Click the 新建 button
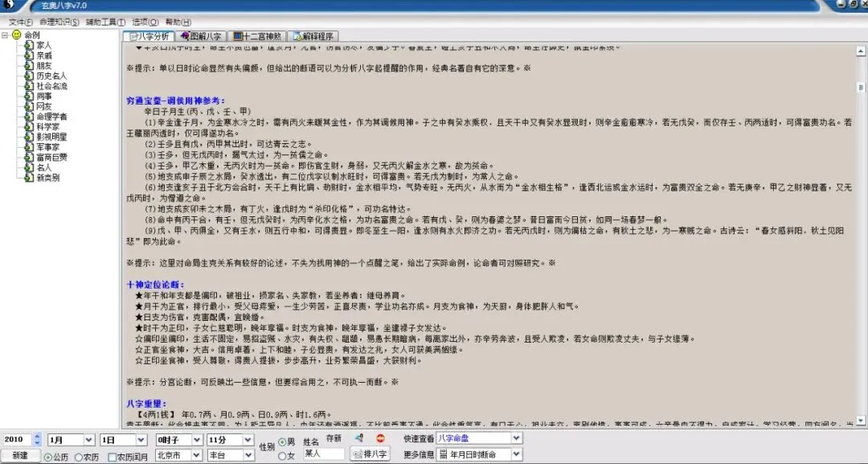This screenshot has height=464, width=868. (20, 455)
